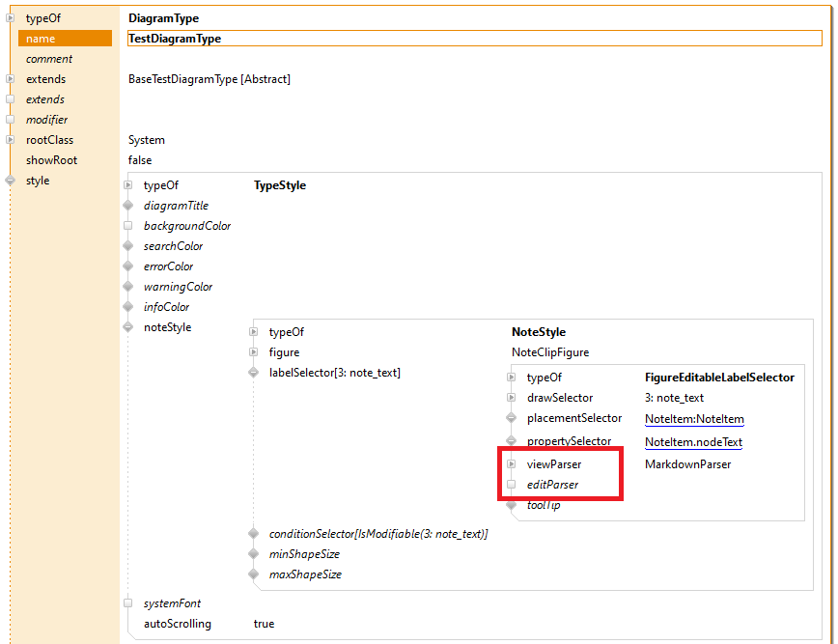
Task: Click the diamond icon beside warningColor
Action: pyautogui.click(x=127, y=287)
